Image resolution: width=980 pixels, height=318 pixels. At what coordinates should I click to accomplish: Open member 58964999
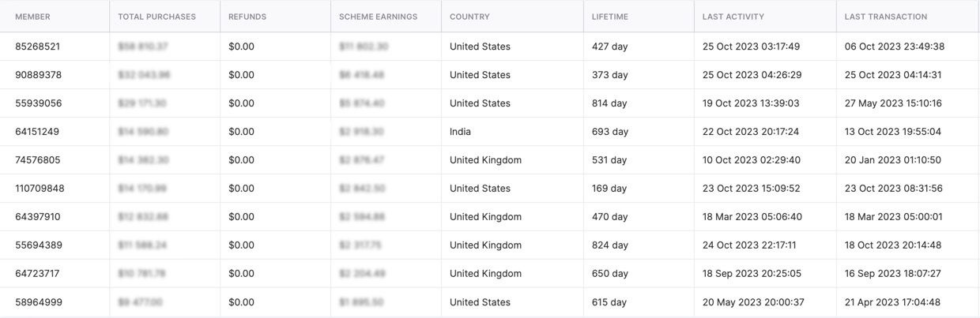tap(38, 302)
